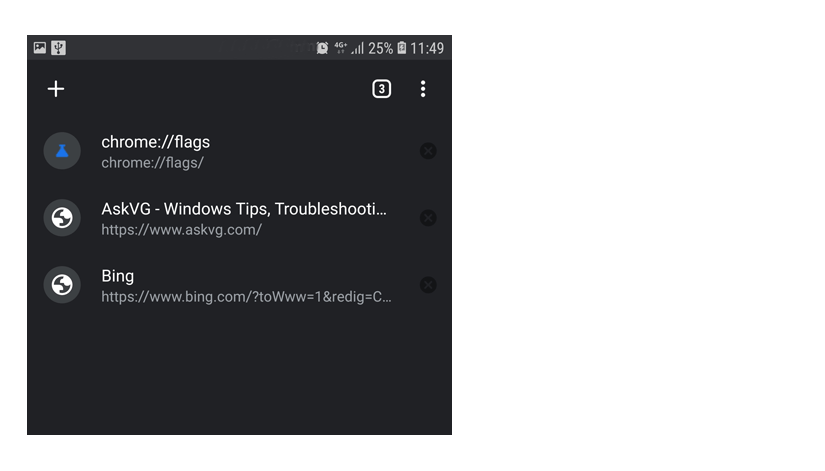The width and height of the screenshot is (825, 471).
Task: Tap the picture notification icon in status bar
Action: pyautogui.click(x=40, y=48)
